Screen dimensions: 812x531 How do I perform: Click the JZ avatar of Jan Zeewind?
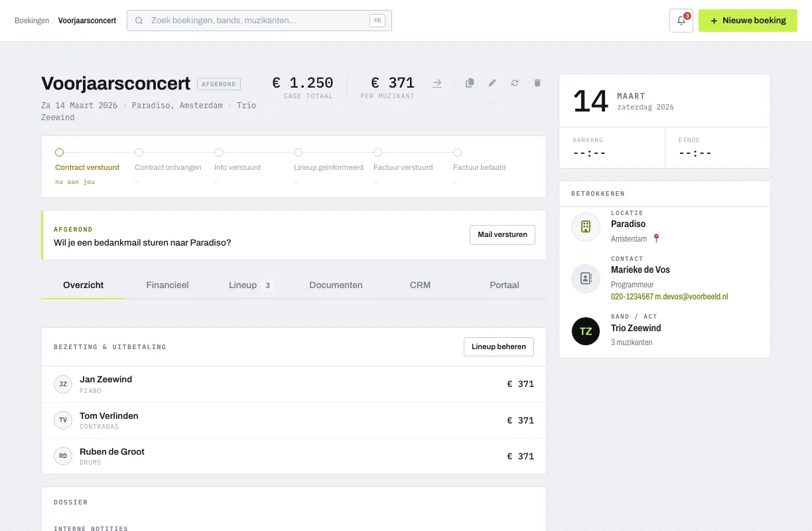tap(63, 384)
